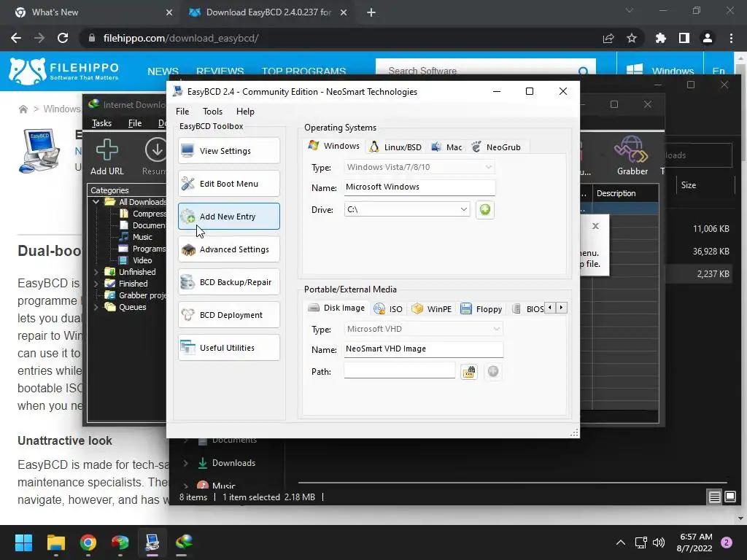Image resolution: width=747 pixels, height=560 pixels.
Task: Open Advanced Settings in EasyBCD
Action: (228, 249)
